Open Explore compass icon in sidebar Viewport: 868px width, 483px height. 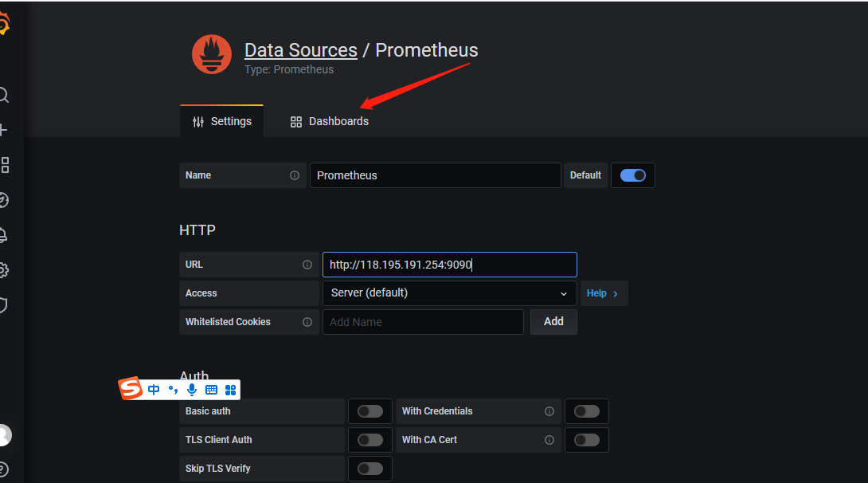click(3, 200)
